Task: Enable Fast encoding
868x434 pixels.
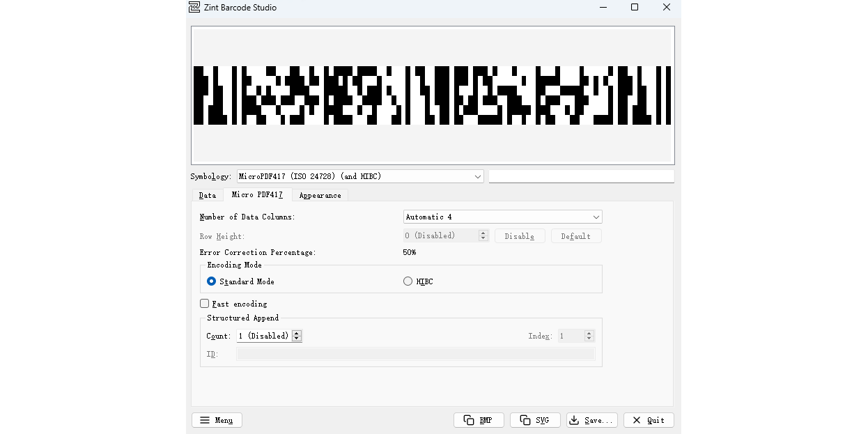Action: (x=204, y=303)
